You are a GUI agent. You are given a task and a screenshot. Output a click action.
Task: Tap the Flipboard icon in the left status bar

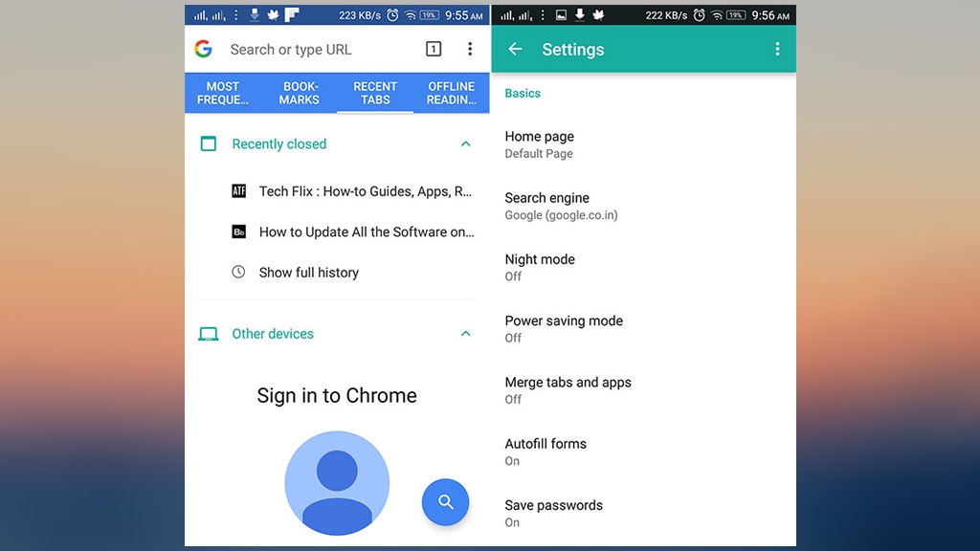coord(292,15)
